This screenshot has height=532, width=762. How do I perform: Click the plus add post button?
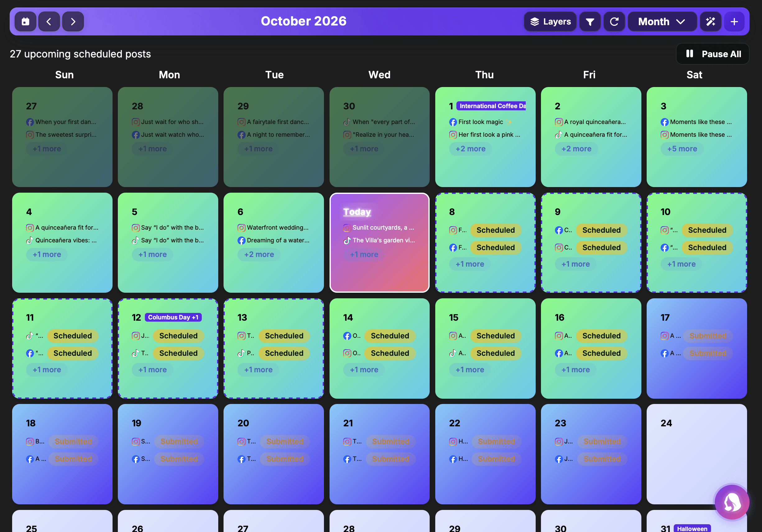click(x=734, y=21)
